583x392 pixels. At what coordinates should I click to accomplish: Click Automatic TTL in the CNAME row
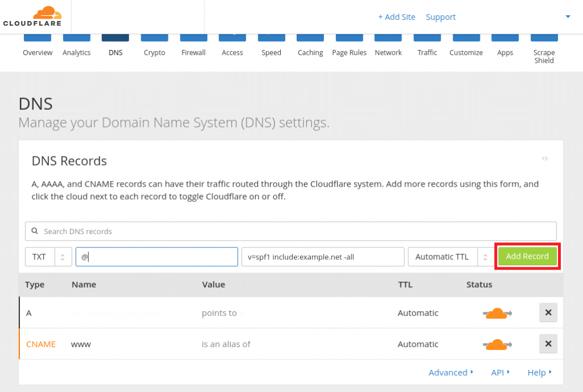(418, 344)
